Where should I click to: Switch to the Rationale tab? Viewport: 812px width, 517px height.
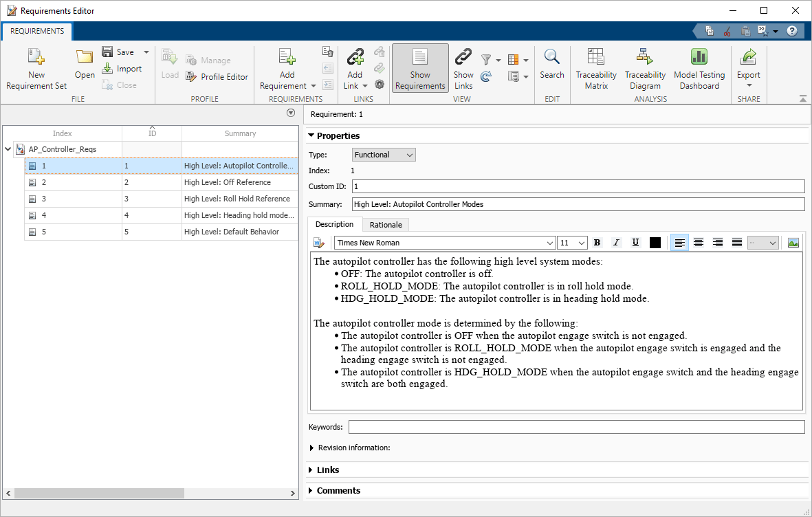[386, 224]
